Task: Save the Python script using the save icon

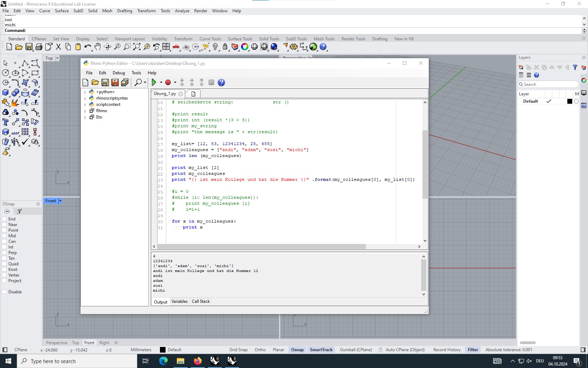Action: coord(105,83)
